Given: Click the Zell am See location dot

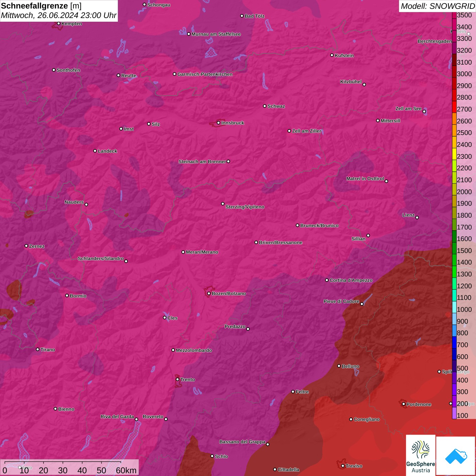Looking at the screenshot, I should tap(424, 112).
